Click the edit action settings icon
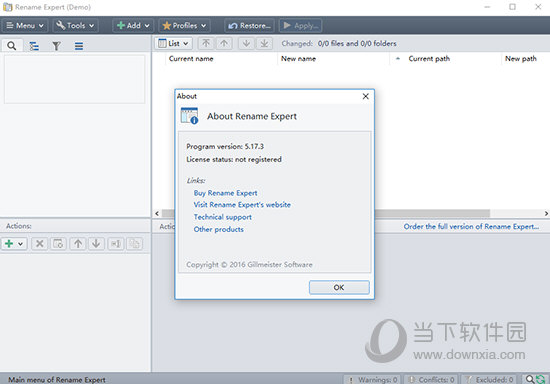550x384 pixels. (x=58, y=243)
